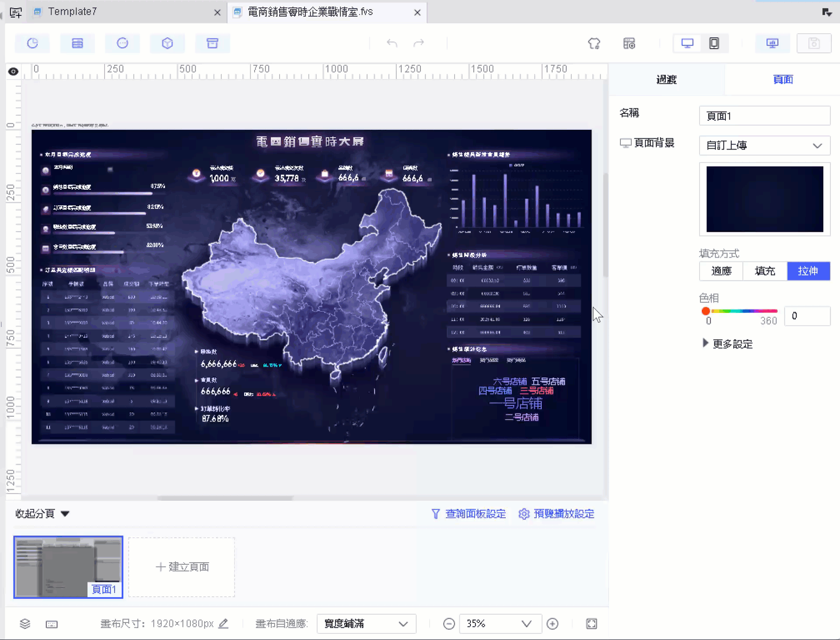Image resolution: width=840 pixels, height=640 pixels.
Task: Click the 建立頁面 add page button
Action: [x=182, y=567]
